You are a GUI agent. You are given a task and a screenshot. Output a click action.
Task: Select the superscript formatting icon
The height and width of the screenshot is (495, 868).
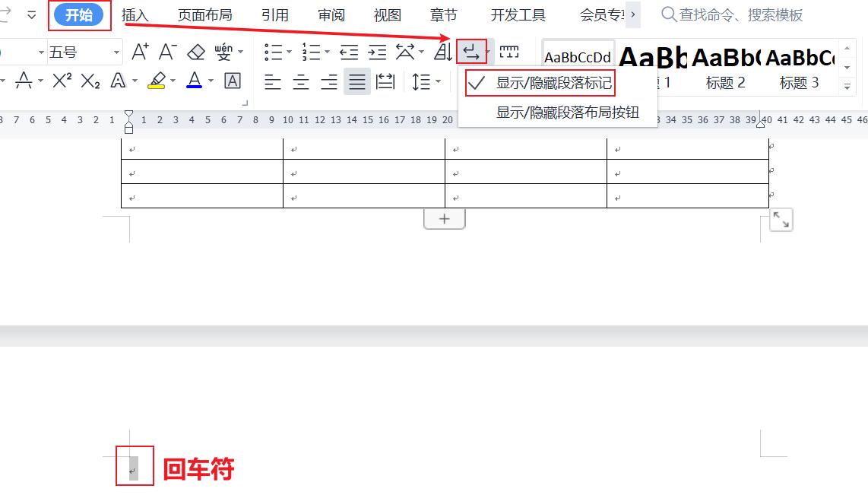coord(61,78)
